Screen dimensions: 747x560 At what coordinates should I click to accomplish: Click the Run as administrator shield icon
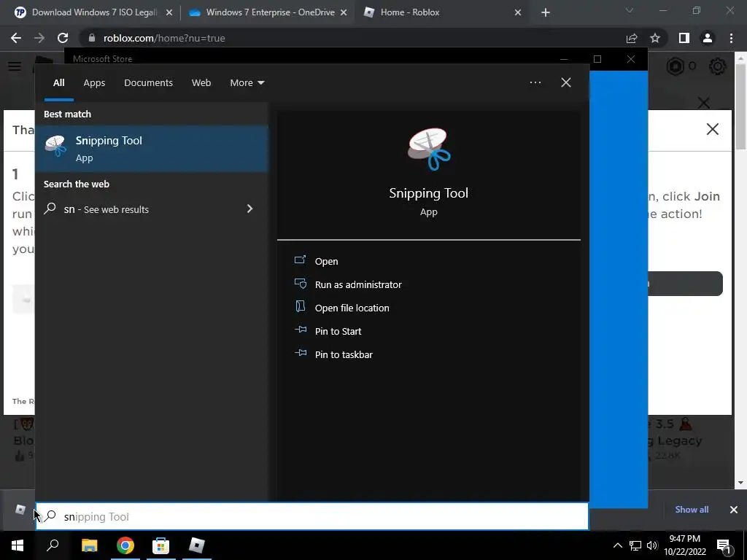300,284
